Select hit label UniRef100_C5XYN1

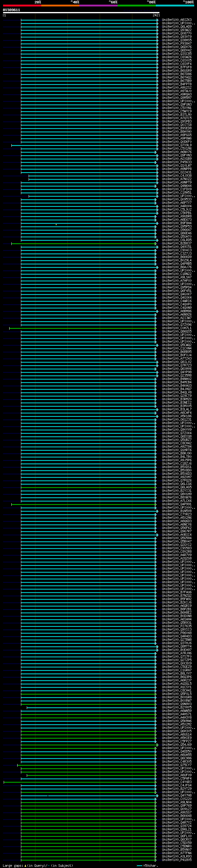[x=177, y=108]
